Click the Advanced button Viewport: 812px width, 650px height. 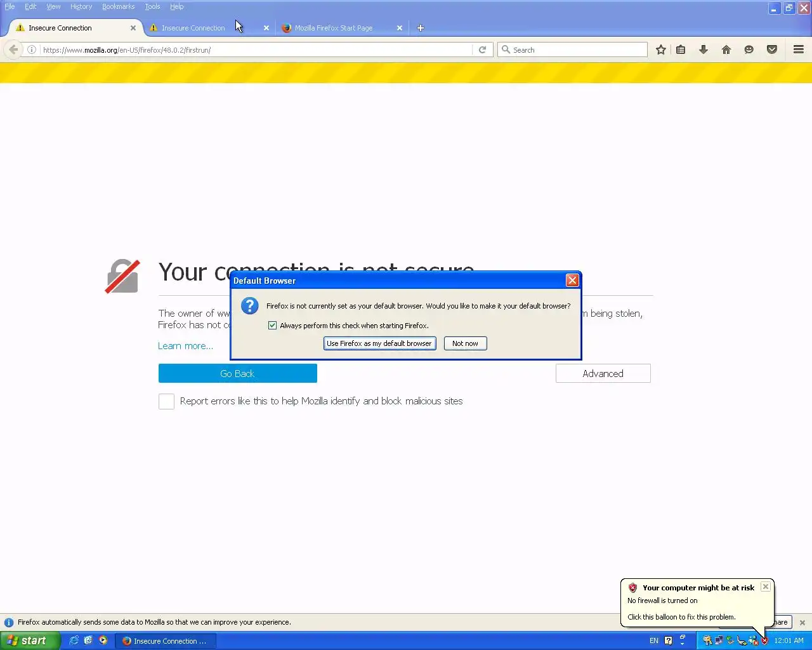click(603, 373)
